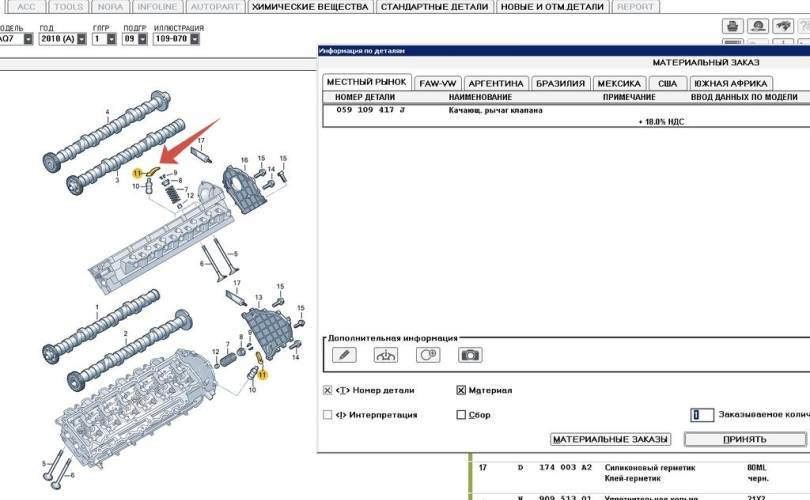Click the third icon after the printer
Image resolution: width=810 pixels, height=500 pixels.
(x=803, y=25)
